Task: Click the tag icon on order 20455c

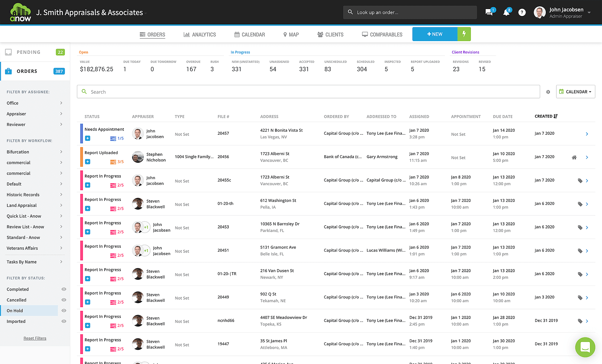Action: pos(580,181)
